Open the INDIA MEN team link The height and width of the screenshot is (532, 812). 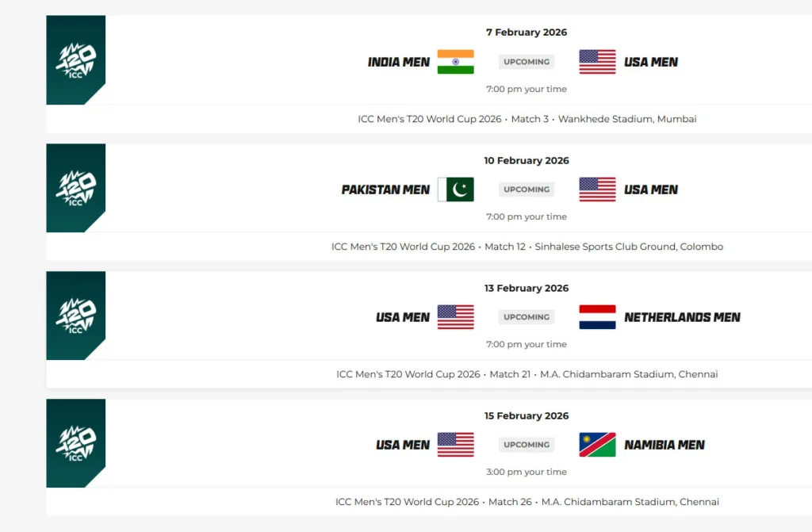(x=399, y=62)
